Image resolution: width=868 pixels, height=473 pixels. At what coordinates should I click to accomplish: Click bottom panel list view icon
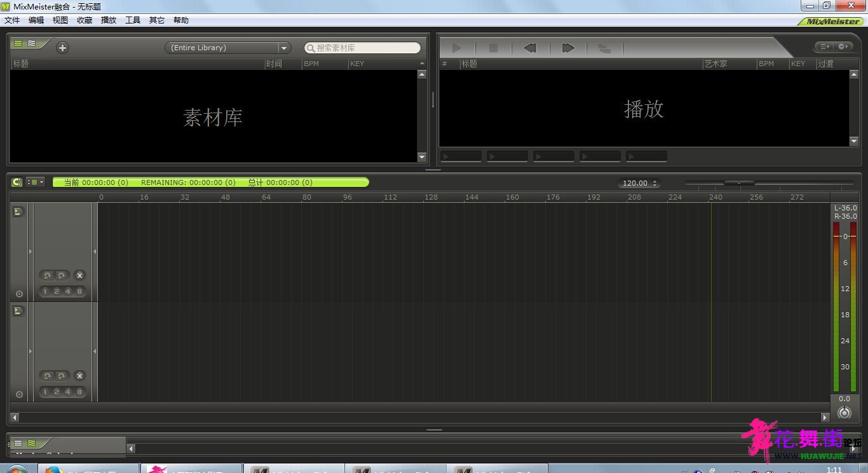(18, 443)
